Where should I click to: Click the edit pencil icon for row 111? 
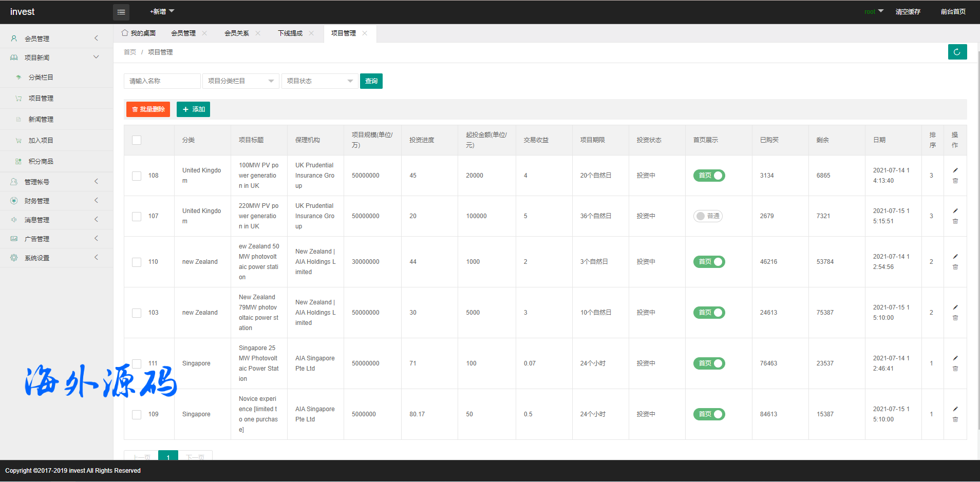click(955, 358)
